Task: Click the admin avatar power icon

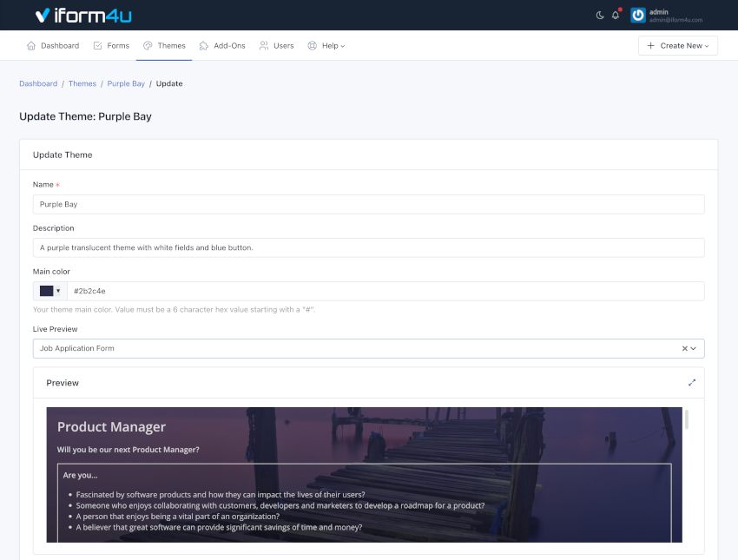Action: (x=638, y=15)
